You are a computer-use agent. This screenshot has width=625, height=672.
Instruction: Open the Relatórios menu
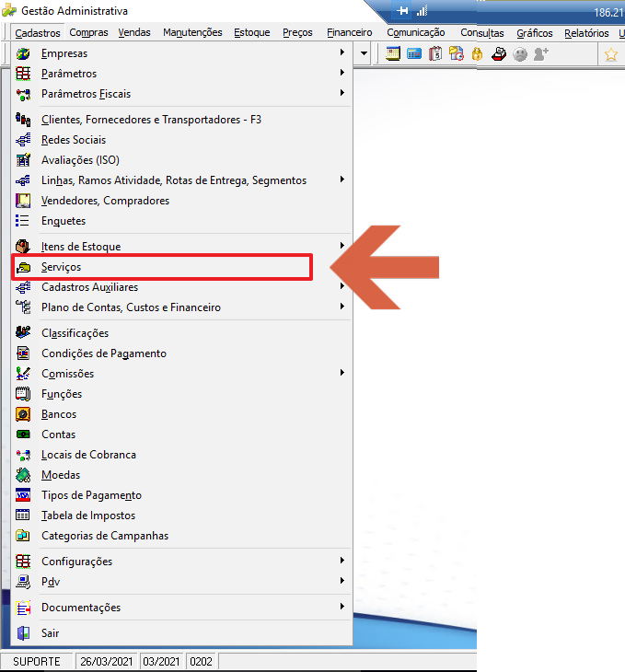point(586,33)
